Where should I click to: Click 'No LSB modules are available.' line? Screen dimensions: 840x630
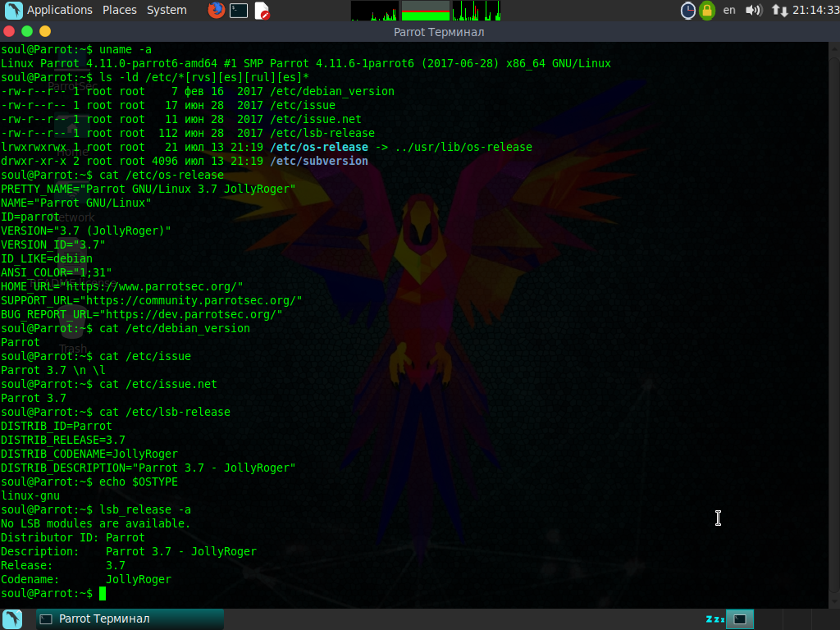tap(95, 523)
